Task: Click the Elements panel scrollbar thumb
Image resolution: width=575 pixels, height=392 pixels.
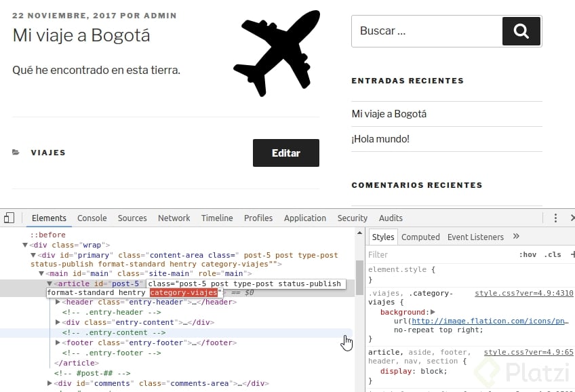Action: pyautogui.click(x=359, y=277)
